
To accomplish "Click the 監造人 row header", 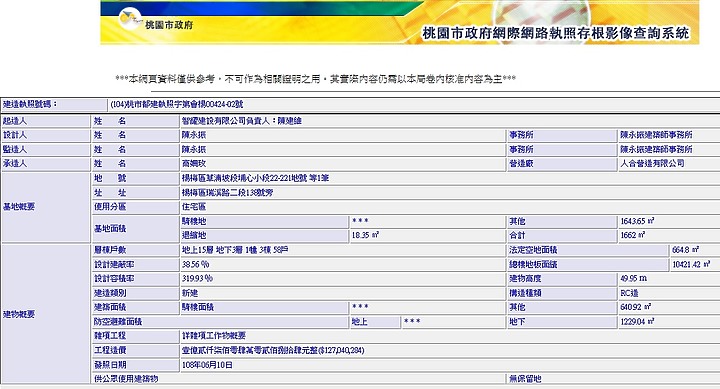I will click(x=45, y=150).
